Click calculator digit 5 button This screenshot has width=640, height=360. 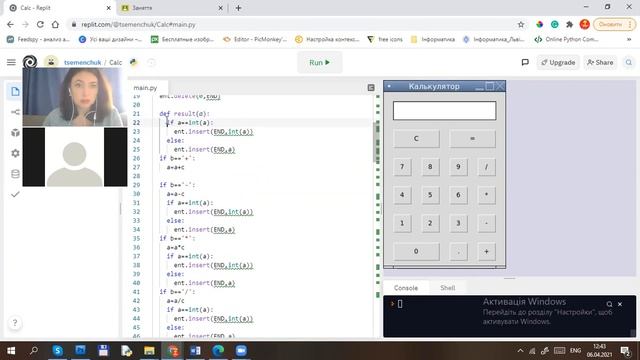430,195
